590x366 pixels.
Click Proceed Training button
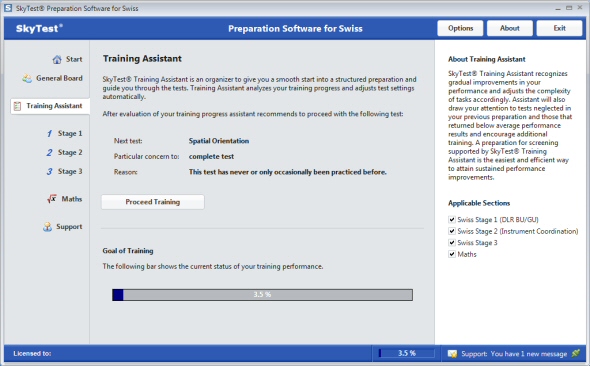153,202
